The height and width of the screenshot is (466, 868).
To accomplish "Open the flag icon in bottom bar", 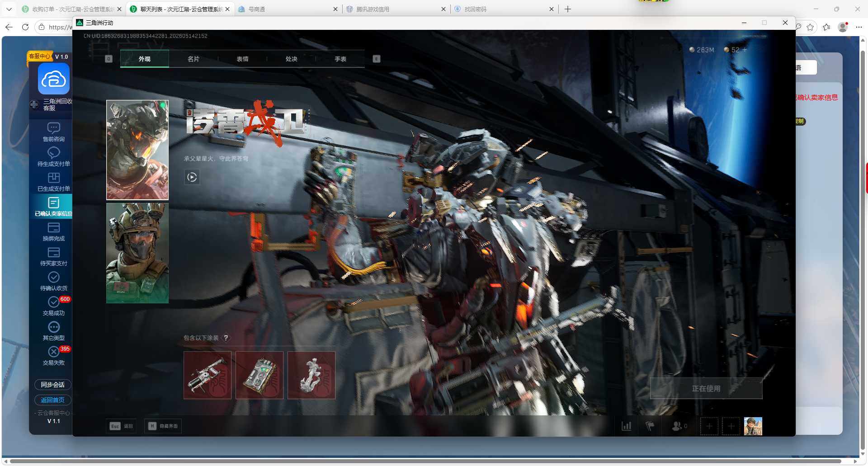I will (x=650, y=426).
